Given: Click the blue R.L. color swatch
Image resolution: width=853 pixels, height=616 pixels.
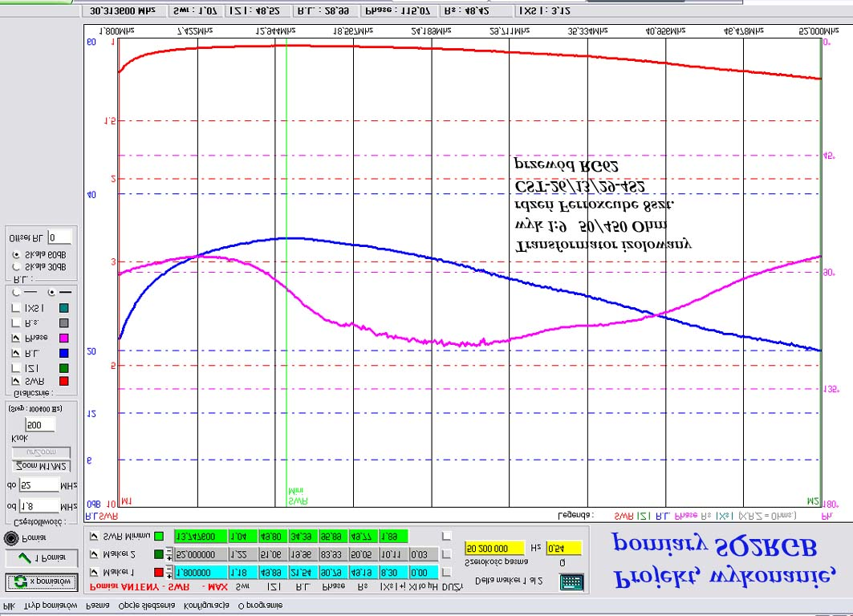Looking at the screenshot, I should click(63, 353).
